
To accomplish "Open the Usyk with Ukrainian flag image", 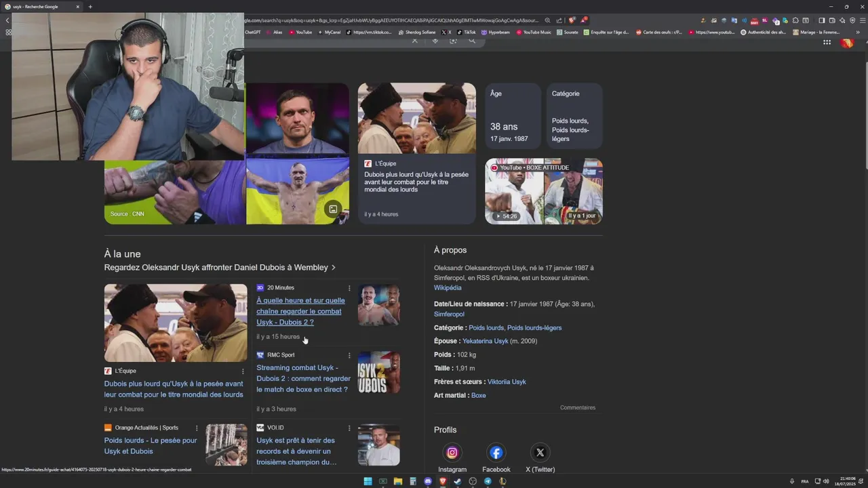I will click(298, 192).
